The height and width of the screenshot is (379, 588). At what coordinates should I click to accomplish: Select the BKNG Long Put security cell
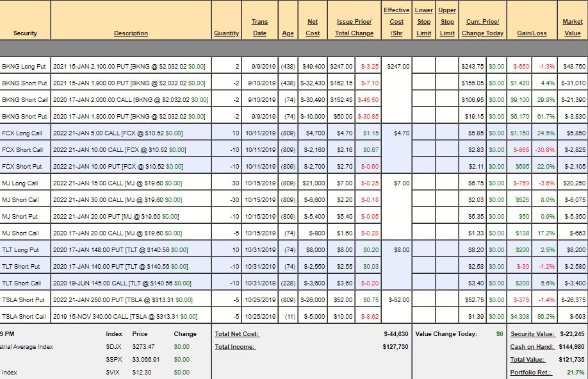click(x=25, y=66)
